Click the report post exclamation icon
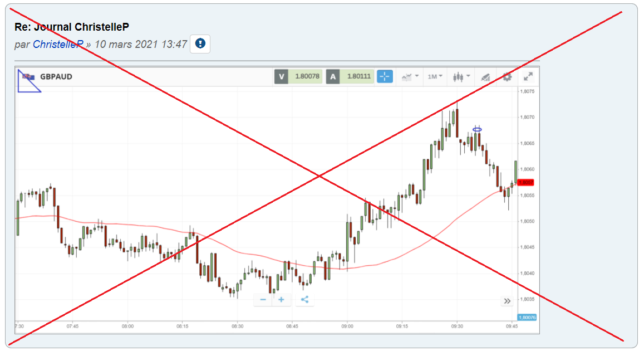644x351 pixels. click(200, 43)
